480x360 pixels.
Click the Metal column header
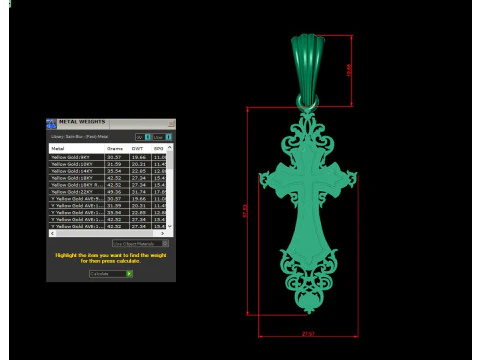tap(77, 148)
